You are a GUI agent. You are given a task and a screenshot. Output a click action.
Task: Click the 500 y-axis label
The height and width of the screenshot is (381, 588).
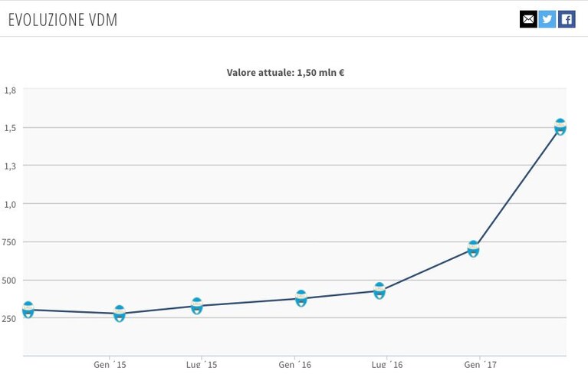pyautogui.click(x=9, y=281)
